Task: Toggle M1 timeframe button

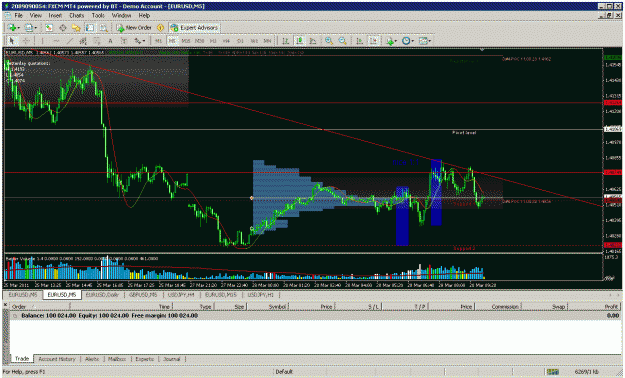Action: click(x=158, y=41)
